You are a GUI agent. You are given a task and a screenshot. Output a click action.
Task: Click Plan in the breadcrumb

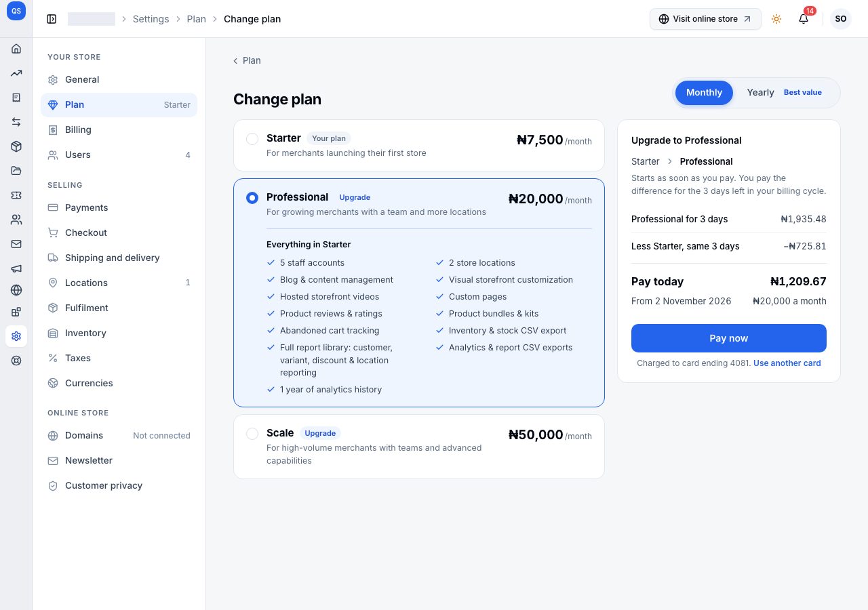pyautogui.click(x=196, y=19)
